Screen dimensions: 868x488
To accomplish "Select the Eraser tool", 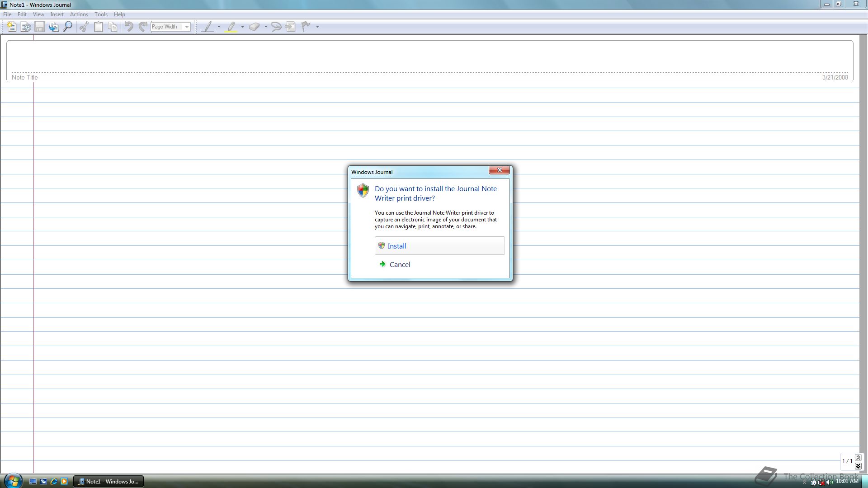I will [254, 27].
